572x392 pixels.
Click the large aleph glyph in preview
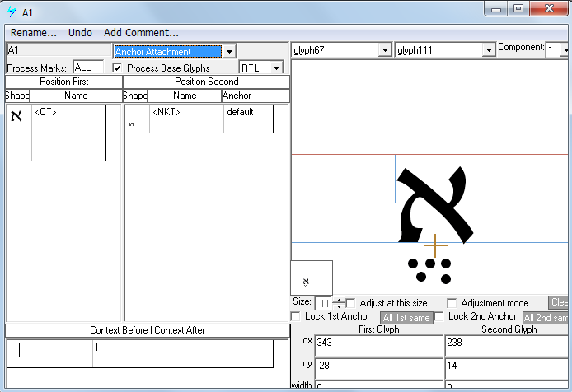pos(435,204)
